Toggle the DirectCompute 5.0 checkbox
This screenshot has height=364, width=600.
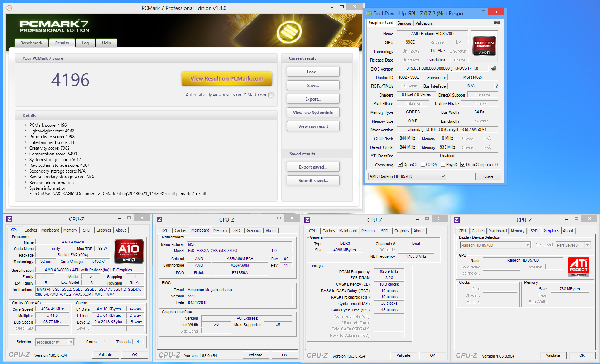462,165
